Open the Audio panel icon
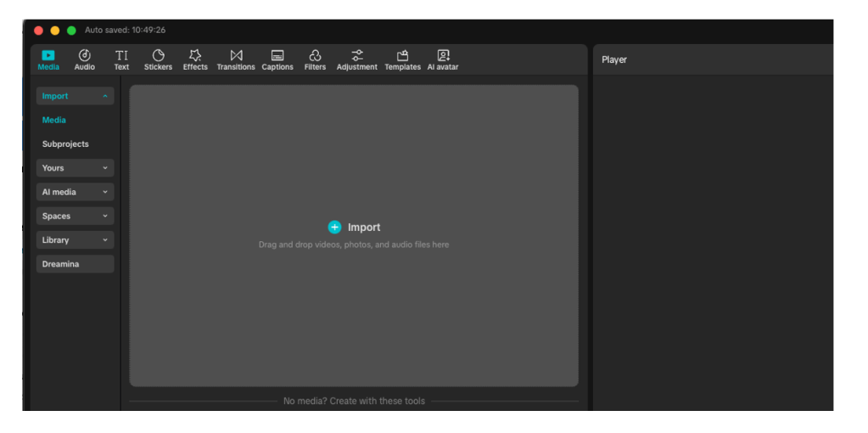This screenshot has height=433, width=868. pos(84,55)
